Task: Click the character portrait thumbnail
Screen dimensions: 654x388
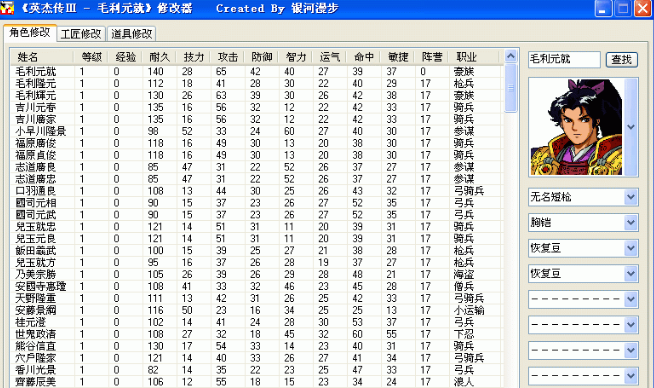Action: click(x=576, y=127)
